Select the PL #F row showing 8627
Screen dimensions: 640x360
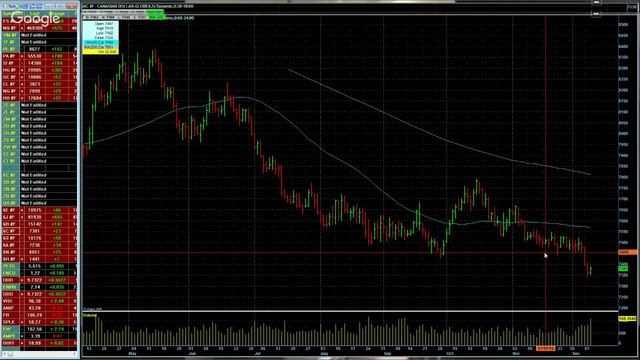pyautogui.click(x=39, y=49)
